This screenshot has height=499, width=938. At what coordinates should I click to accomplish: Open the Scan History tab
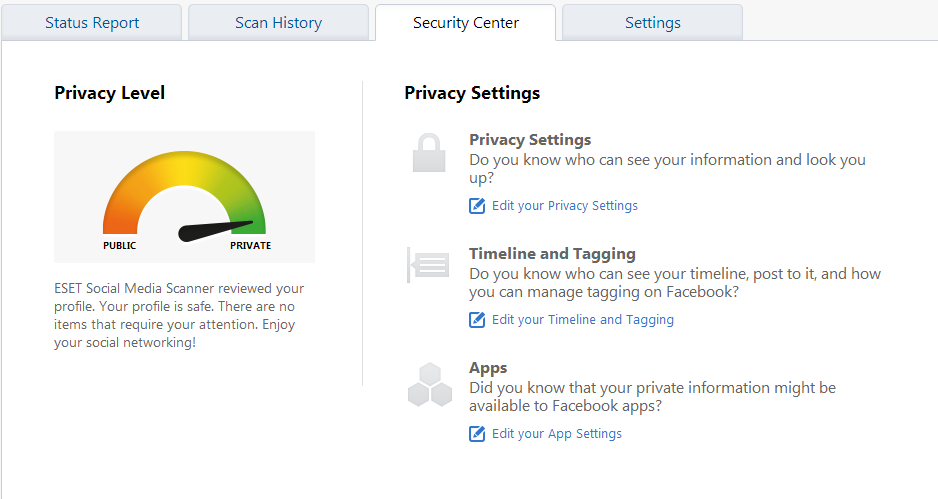pos(278,23)
